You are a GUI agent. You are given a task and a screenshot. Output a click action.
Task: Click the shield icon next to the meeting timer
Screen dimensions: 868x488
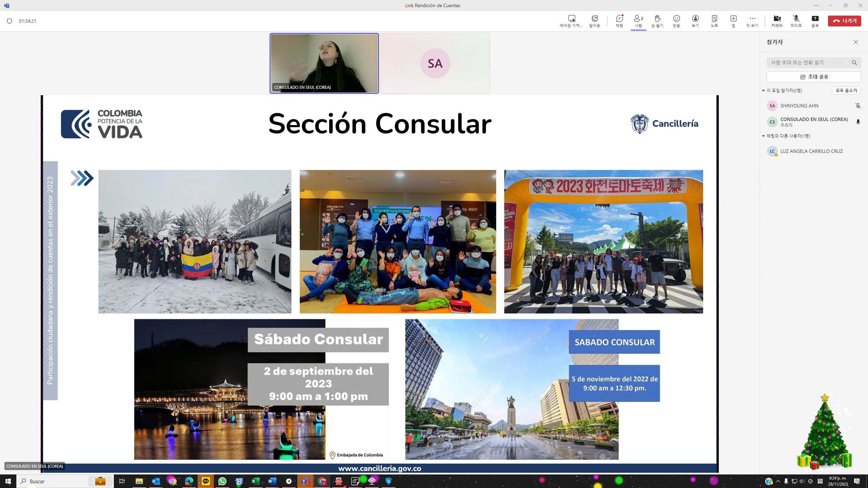[9, 21]
